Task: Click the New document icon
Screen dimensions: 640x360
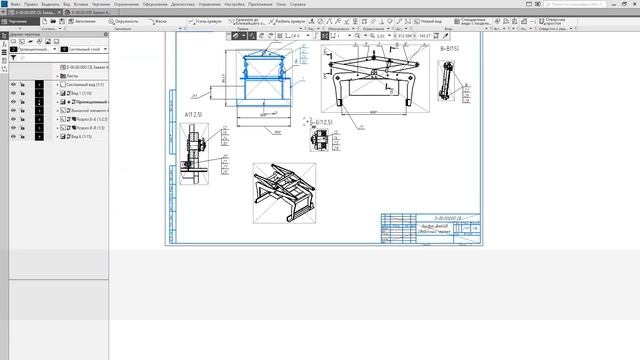Action: click(44, 21)
